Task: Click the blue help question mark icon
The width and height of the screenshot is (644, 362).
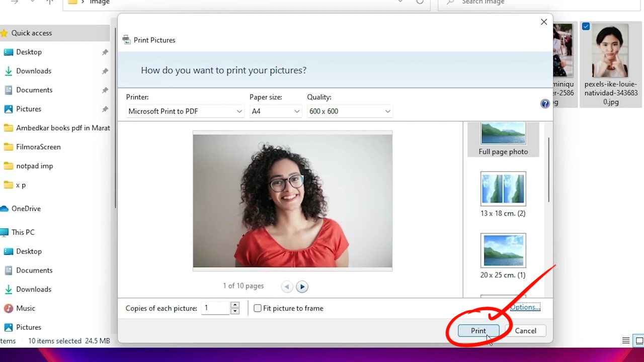Action: (545, 104)
